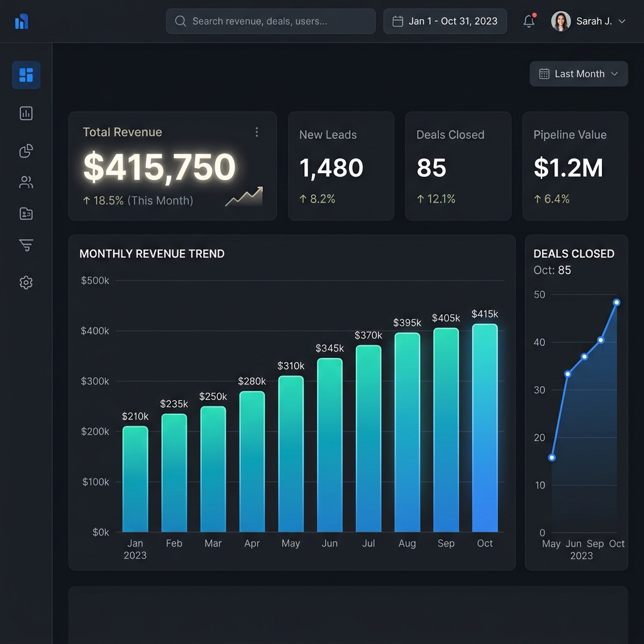Select the Aug $395k revenue bar
644x644 pixels.
pos(408,433)
